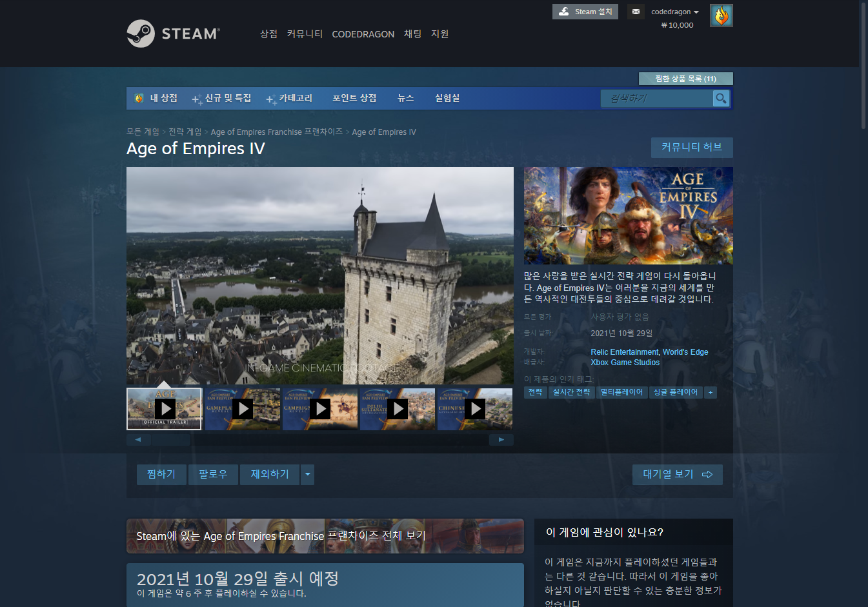868x607 pixels.
Task: Open the 커뮤니티 top menu
Action: 305,34
